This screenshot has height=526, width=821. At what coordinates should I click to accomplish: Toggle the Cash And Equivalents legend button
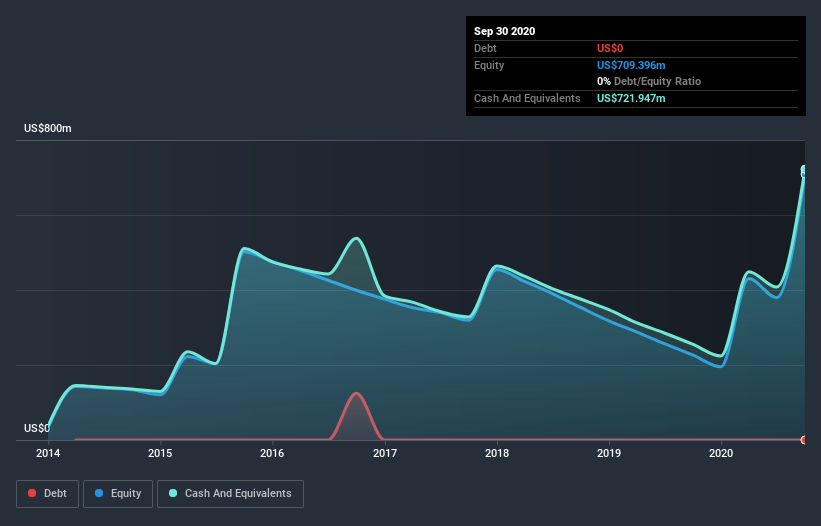(230, 494)
